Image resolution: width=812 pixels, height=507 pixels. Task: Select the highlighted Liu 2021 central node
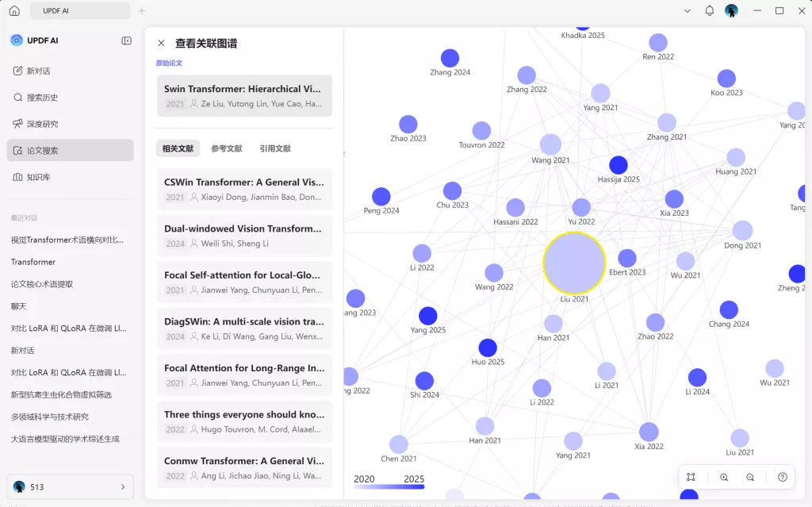coord(574,263)
